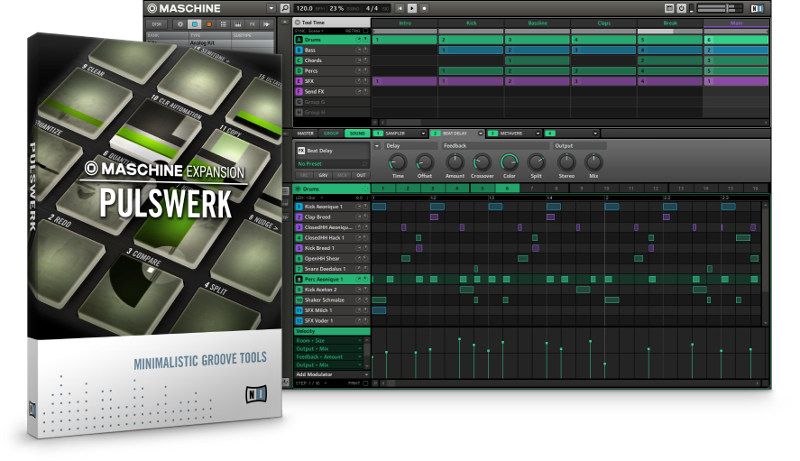Click the Color knob
Screen dimensions: 800x461
tap(509, 163)
